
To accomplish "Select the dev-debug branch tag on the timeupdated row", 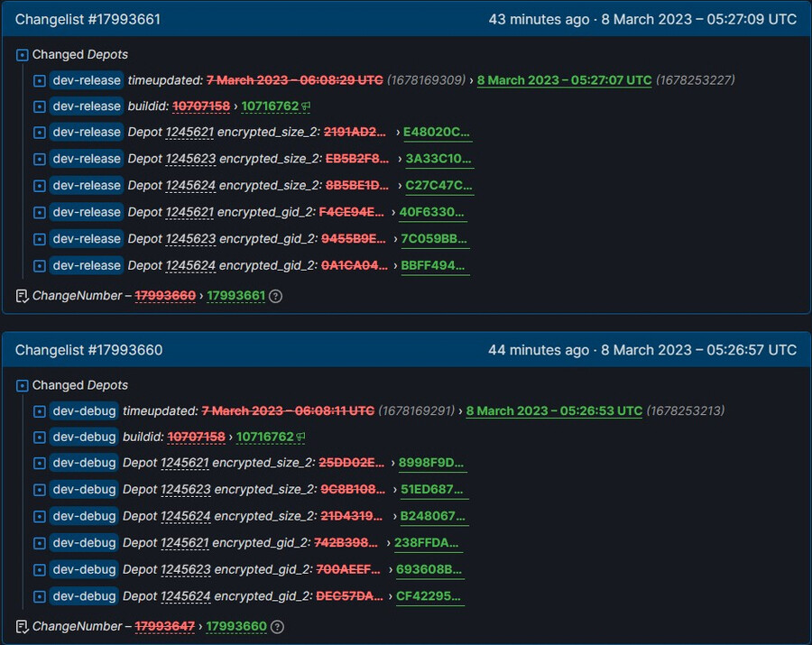I will point(84,410).
